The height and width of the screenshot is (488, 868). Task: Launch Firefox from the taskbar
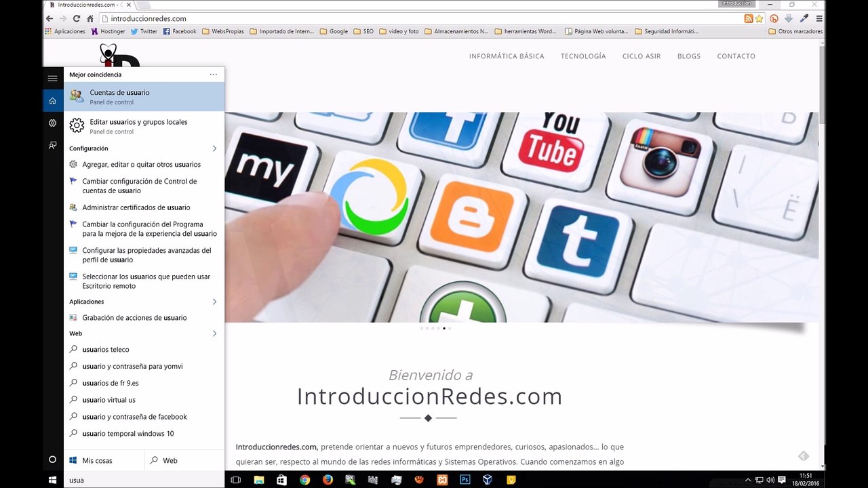(328, 480)
